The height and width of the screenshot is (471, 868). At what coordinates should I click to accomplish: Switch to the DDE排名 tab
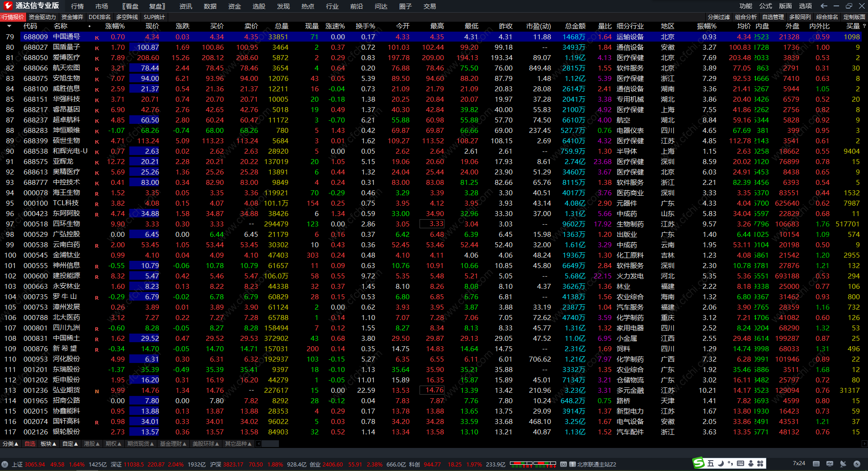(100, 17)
